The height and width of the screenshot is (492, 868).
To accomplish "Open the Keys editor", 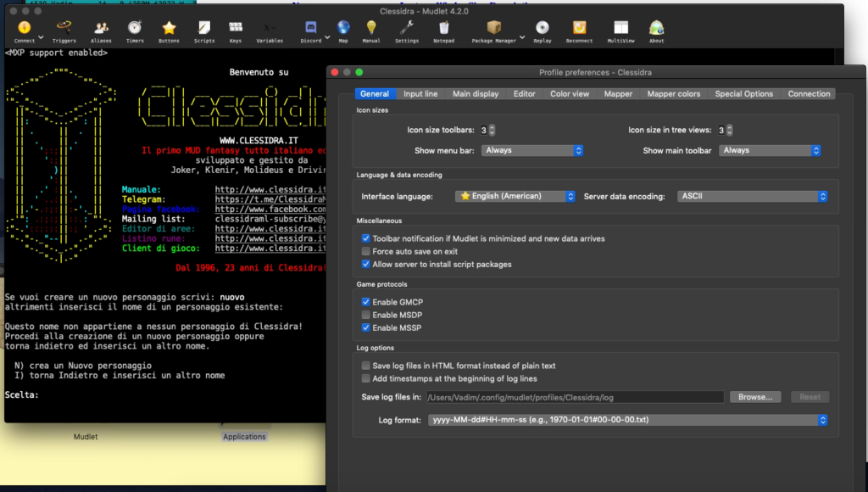I will (x=236, y=31).
